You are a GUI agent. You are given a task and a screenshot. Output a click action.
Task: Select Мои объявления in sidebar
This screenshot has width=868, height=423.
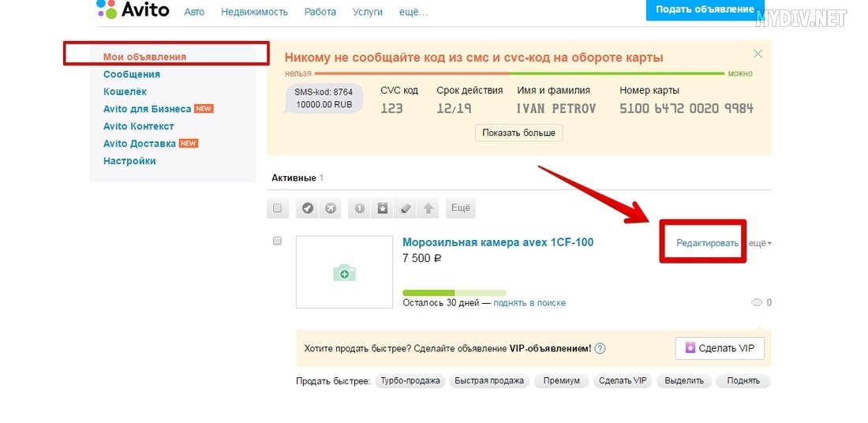point(145,57)
